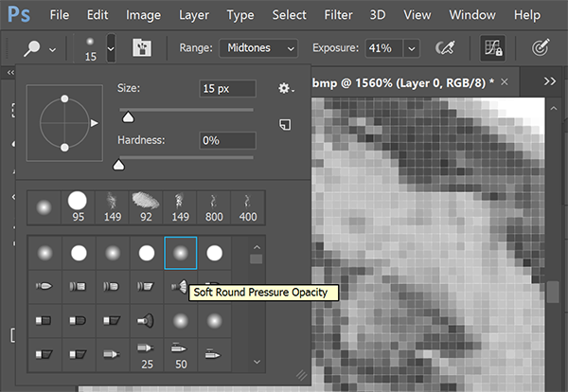Click the brush preview showing size 15
Screen dimensions: 568x392
point(90,48)
